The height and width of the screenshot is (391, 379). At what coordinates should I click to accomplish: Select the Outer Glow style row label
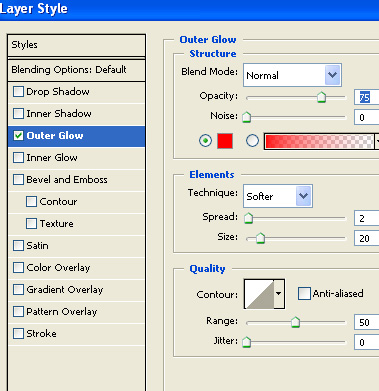click(55, 136)
